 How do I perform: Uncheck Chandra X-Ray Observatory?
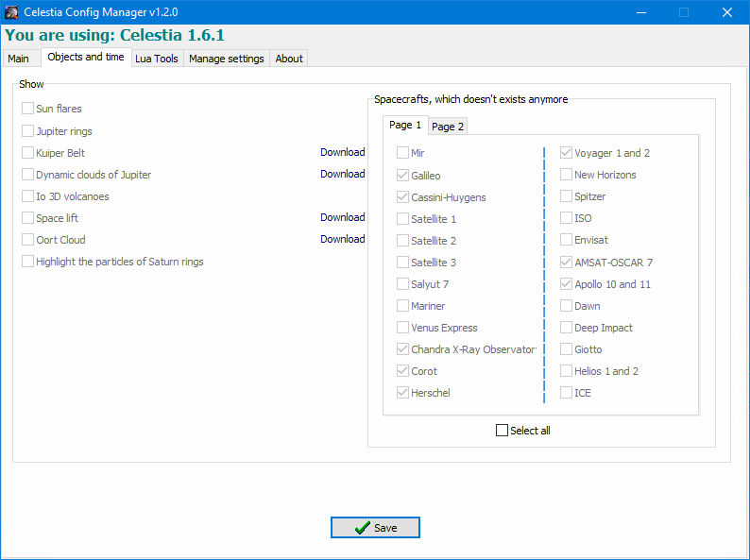[x=402, y=349]
